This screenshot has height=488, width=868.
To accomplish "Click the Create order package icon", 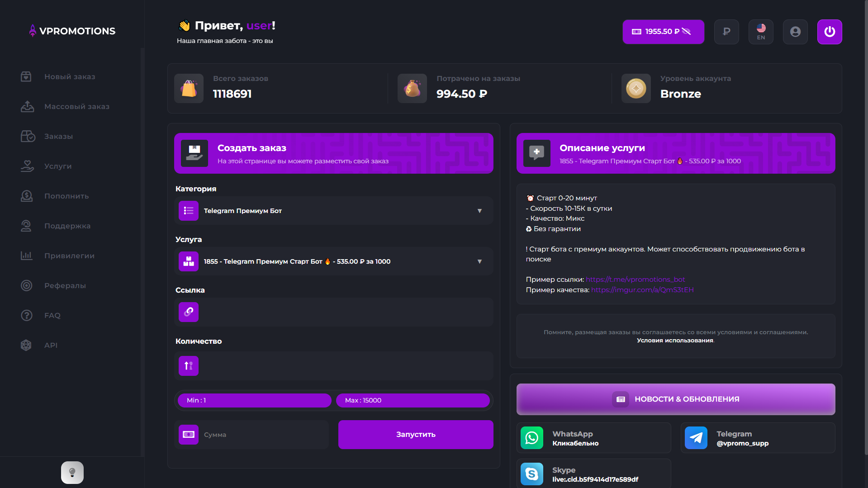I will (194, 153).
